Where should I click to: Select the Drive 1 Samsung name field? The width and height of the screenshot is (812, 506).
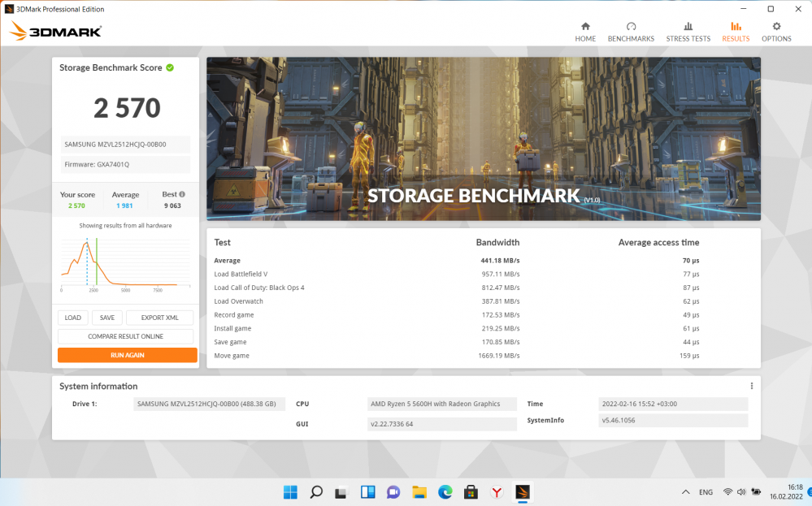(x=209, y=404)
